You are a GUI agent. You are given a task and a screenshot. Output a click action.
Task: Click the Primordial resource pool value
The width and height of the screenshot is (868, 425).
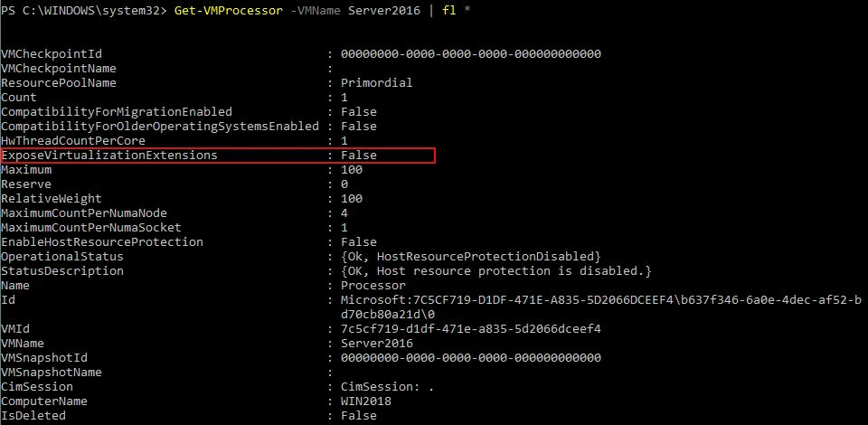click(377, 83)
